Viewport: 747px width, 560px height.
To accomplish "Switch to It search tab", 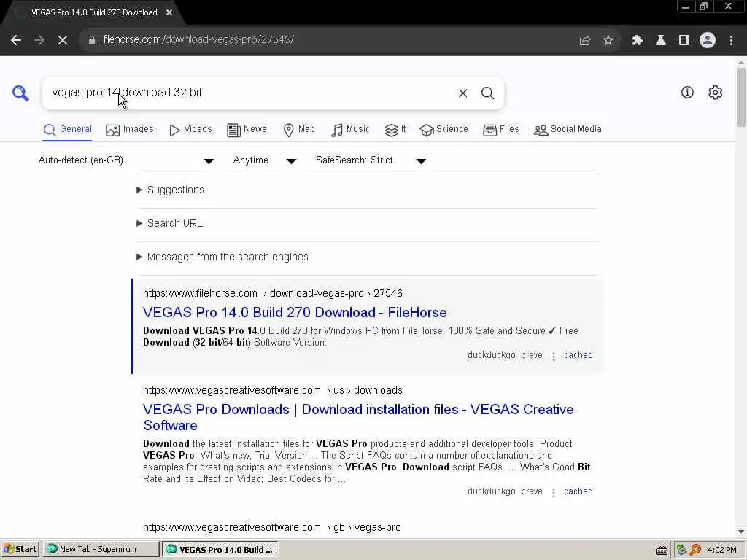I will (x=395, y=130).
